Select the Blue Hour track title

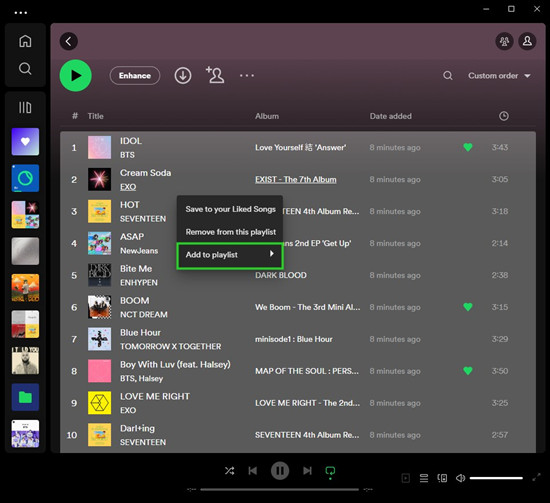(140, 333)
